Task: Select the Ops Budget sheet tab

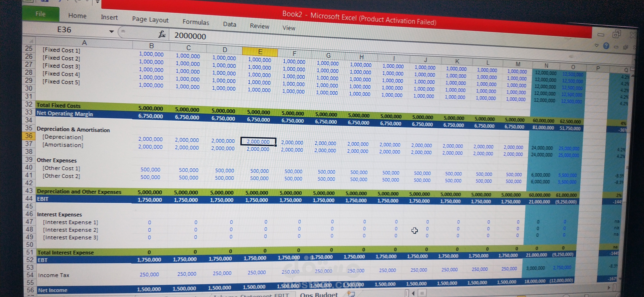Action: 319,294
